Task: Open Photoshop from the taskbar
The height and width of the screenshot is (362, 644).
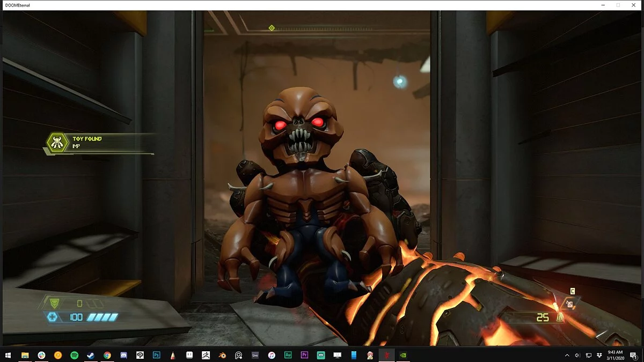Action: (157, 355)
